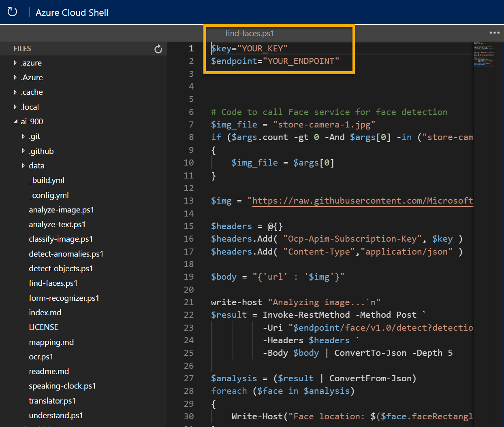504x427 pixels.
Task: Click "Analyzing image..." string on line 21
Action: coord(324,302)
